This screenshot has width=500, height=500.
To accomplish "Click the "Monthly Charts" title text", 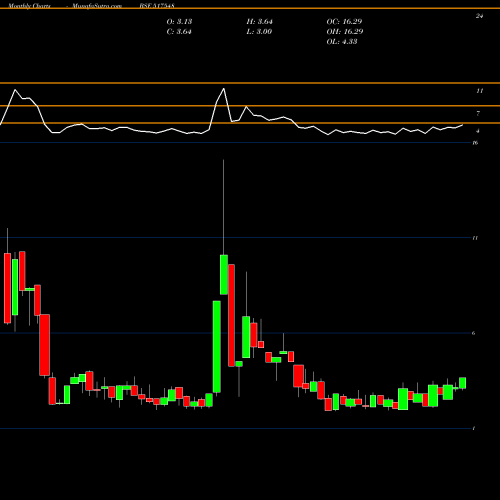I will coord(29,6).
